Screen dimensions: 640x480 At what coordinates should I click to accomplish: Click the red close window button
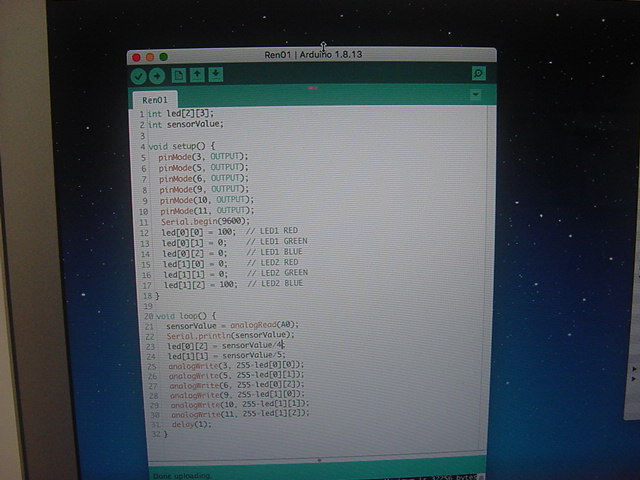point(137,57)
